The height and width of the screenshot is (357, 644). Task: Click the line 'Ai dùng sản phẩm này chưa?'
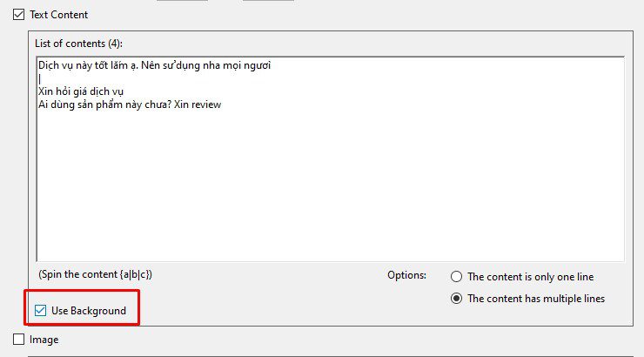point(104,104)
